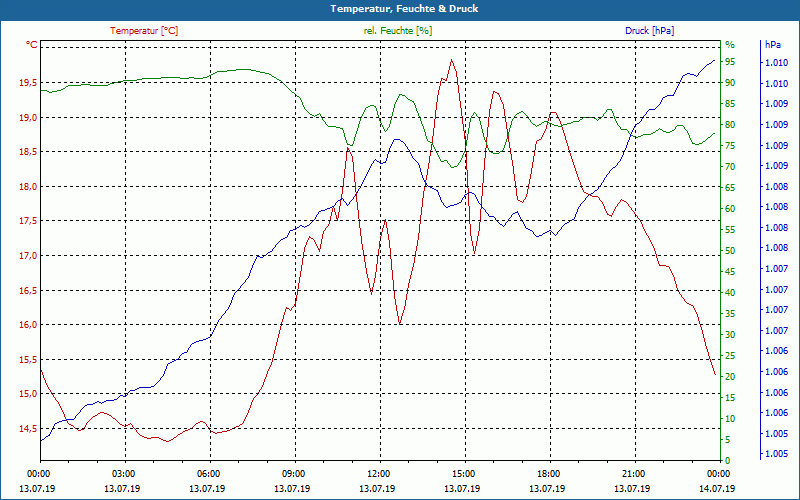
Task: Click the '60' humidity axis value
Action: coord(730,208)
